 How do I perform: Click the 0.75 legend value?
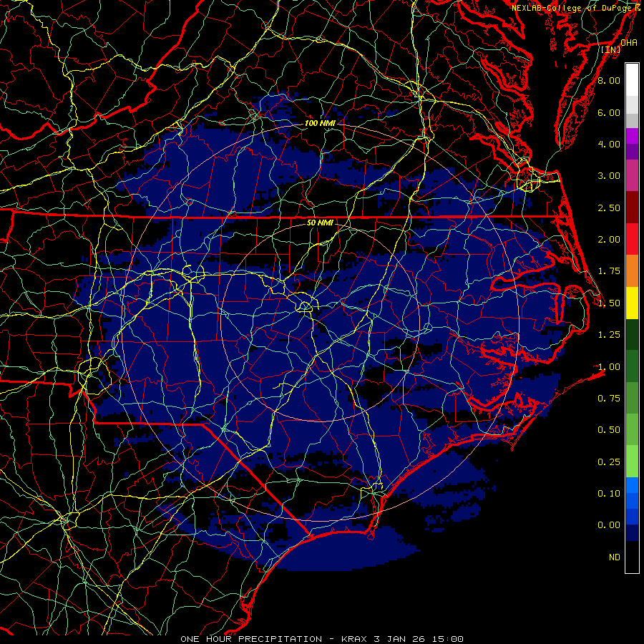tap(609, 399)
